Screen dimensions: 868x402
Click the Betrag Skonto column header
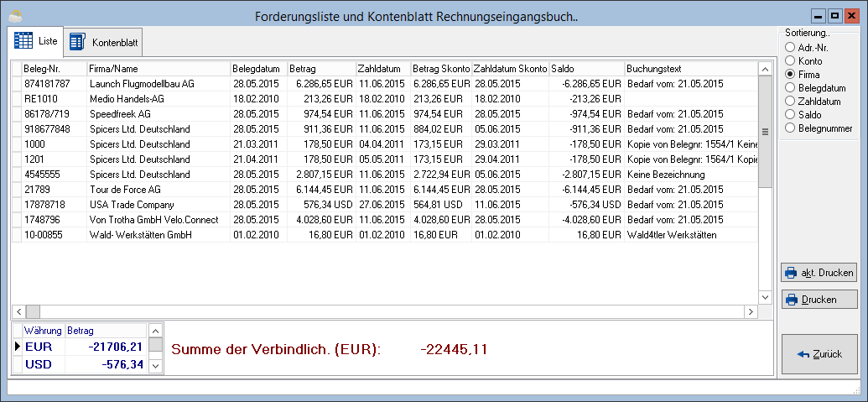(441, 69)
